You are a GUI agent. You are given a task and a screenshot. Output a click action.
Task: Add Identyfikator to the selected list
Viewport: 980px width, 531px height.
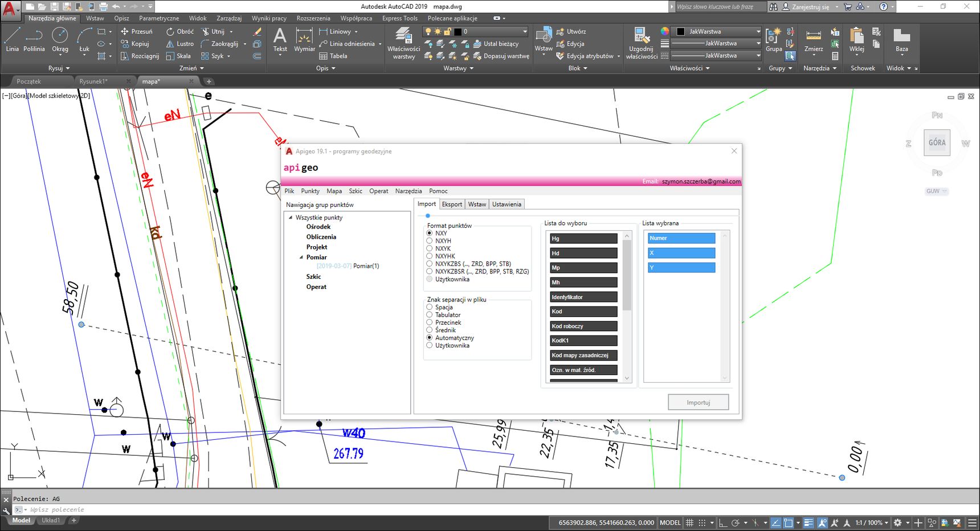pos(583,297)
